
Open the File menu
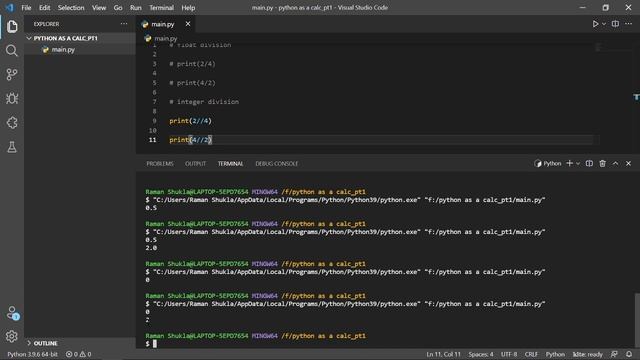[26, 8]
